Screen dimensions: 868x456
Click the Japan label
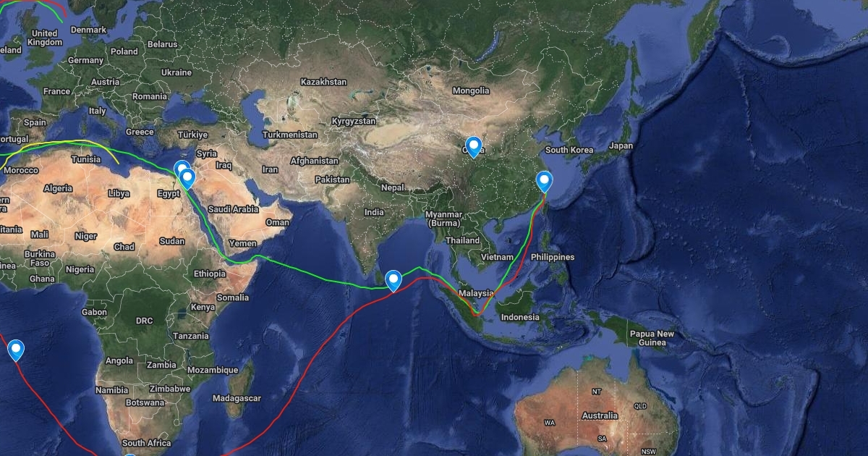621,145
